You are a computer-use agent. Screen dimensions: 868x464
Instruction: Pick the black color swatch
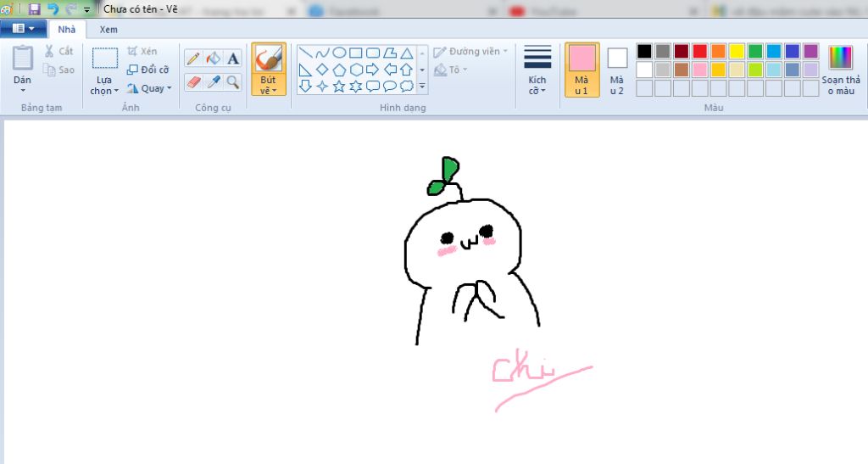point(644,52)
